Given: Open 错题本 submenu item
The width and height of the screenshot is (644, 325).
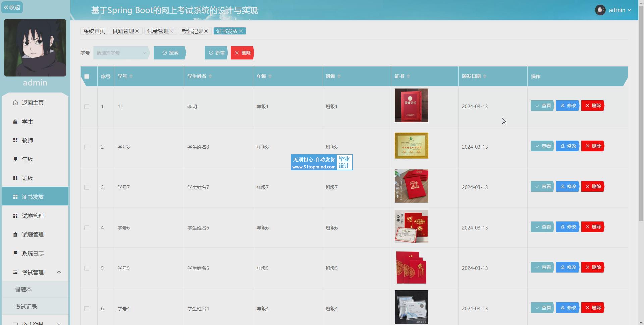Looking at the screenshot, I should tap(35, 289).
